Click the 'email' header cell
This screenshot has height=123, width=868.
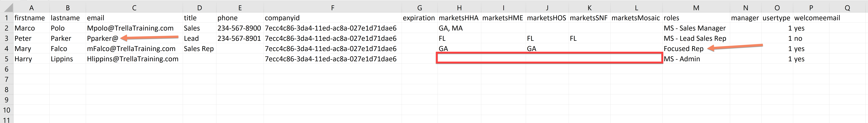[x=134, y=18]
